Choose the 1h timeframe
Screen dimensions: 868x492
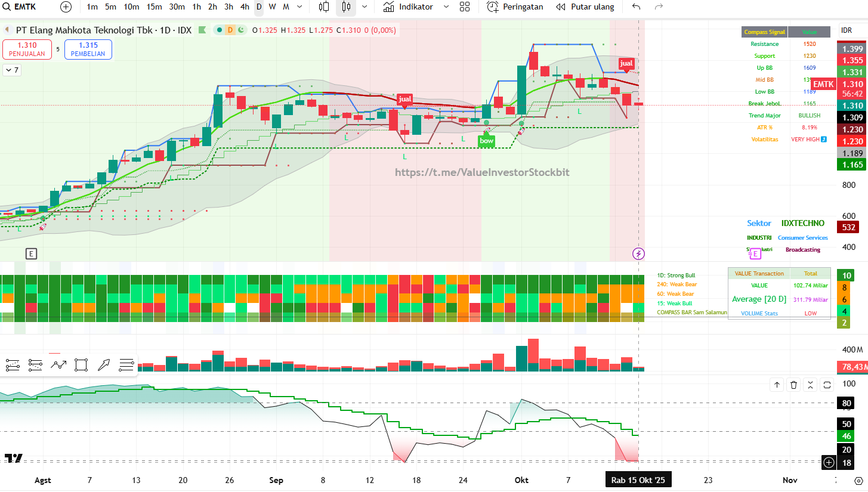[x=197, y=7]
